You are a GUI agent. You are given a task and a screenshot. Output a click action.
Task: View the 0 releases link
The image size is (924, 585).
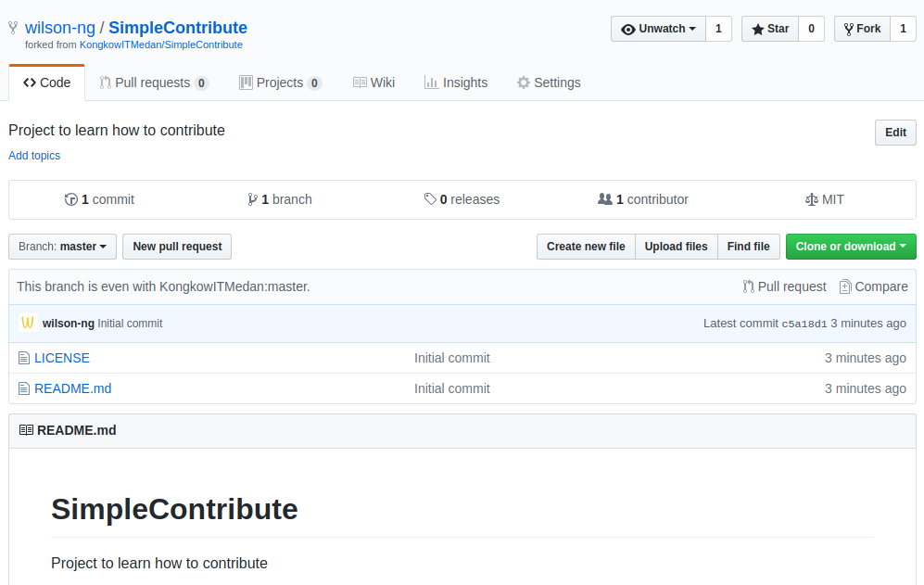[462, 199]
